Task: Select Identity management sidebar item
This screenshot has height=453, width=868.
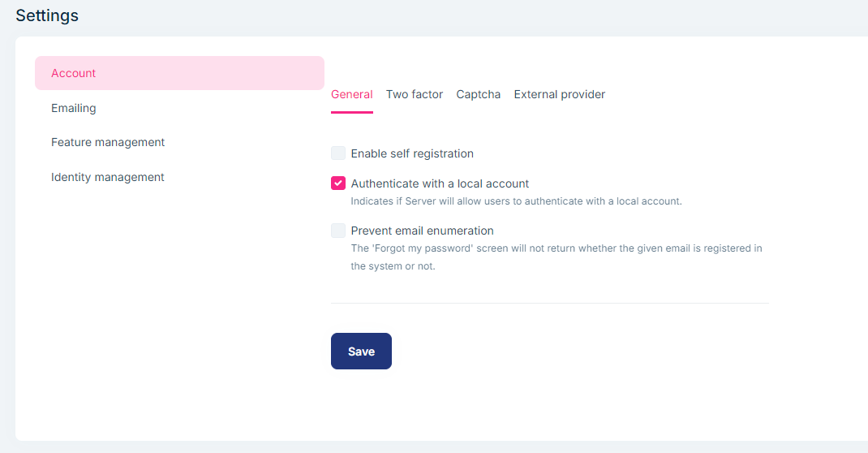Action: 108,177
